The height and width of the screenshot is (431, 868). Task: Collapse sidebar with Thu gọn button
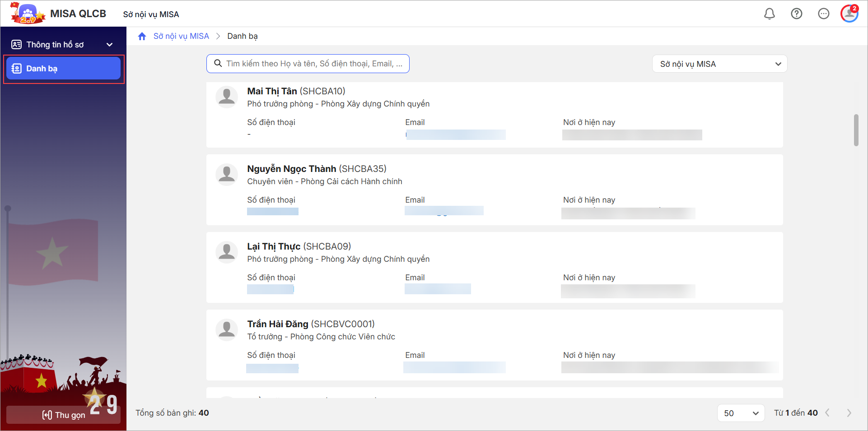click(x=63, y=415)
